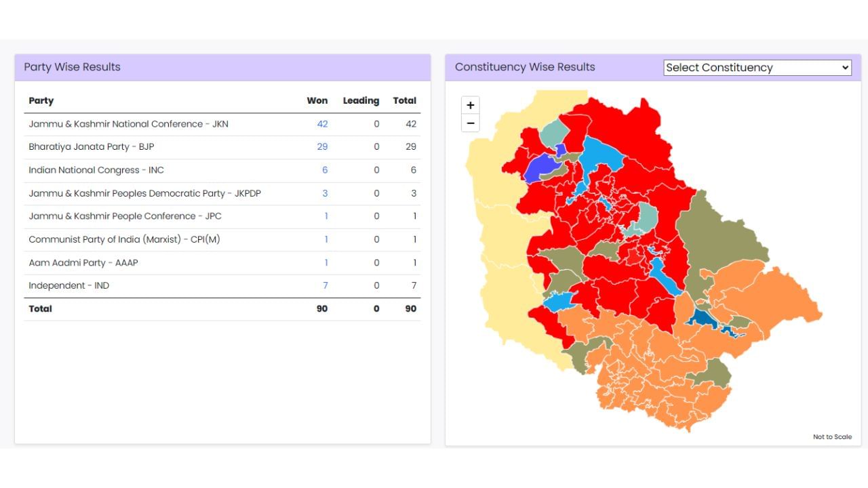Screen dimensions: 868x488
Task: Zoom out of the constituency map
Action: (x=470, y=123)
